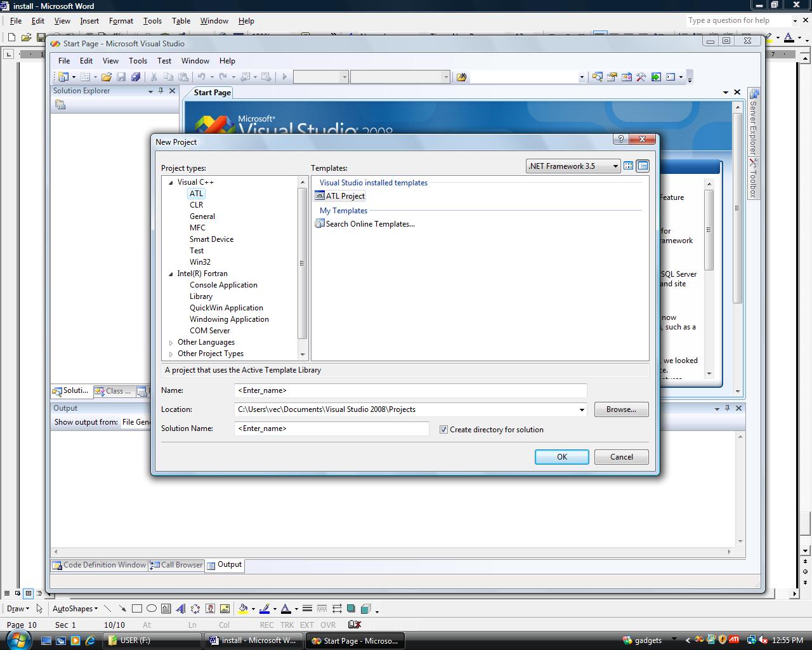
Task: Open Solution Explorer via toolbar icon
Action: [597, 77]
